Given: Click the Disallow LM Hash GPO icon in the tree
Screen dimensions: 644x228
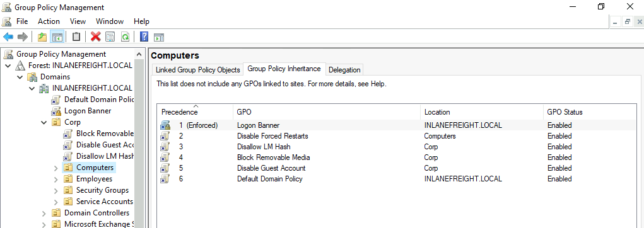Looking at the screenshot, I should 68,156.
